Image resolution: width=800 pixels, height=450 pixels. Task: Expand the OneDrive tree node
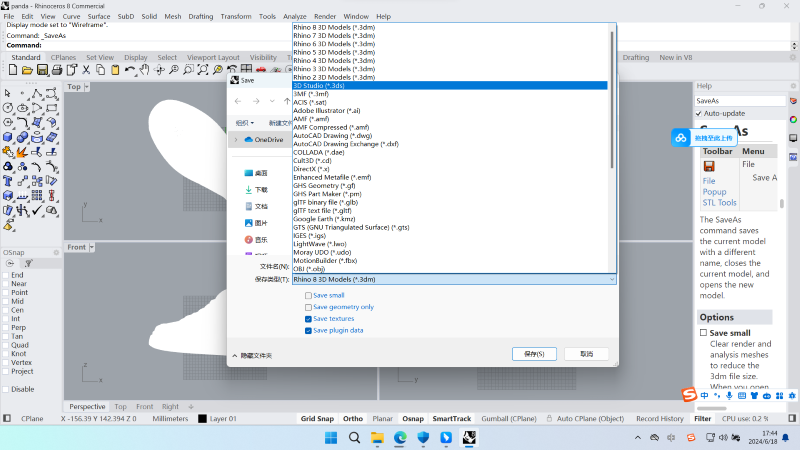point(236,139)
